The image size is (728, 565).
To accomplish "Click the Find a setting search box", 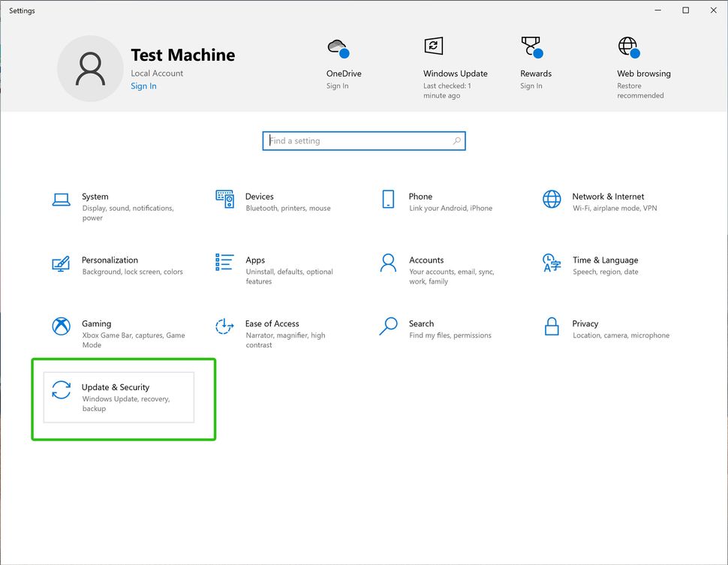I will coord(364,140).
